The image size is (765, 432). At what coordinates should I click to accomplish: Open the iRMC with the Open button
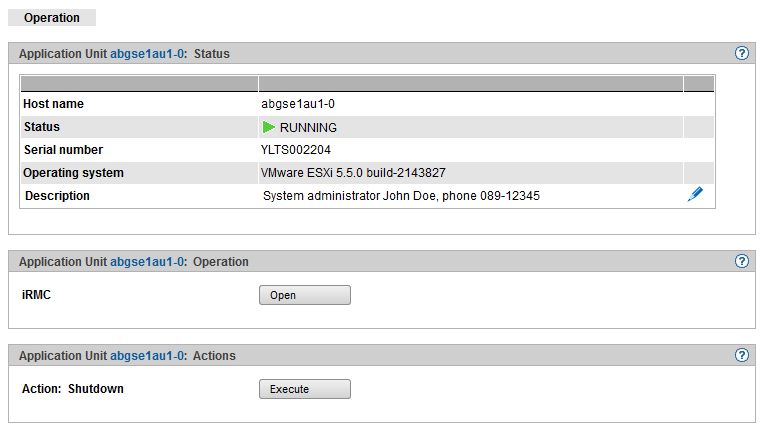304,295
